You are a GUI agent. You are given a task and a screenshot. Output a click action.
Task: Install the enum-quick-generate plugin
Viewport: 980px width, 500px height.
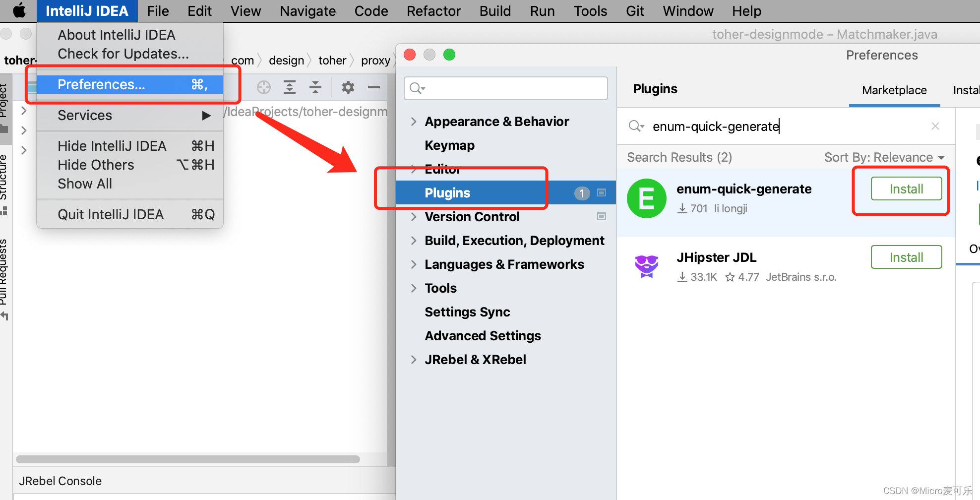click(x=906, y=189)
